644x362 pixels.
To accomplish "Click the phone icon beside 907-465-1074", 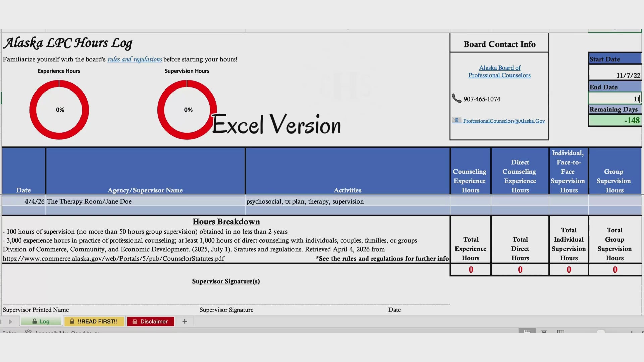I will pyautogui.click(x=457, y=99).
